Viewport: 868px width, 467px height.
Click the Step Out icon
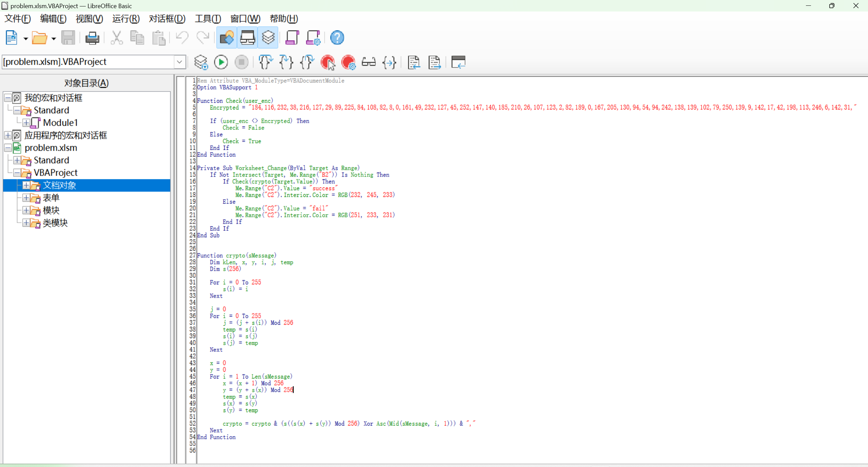(307, 62)
